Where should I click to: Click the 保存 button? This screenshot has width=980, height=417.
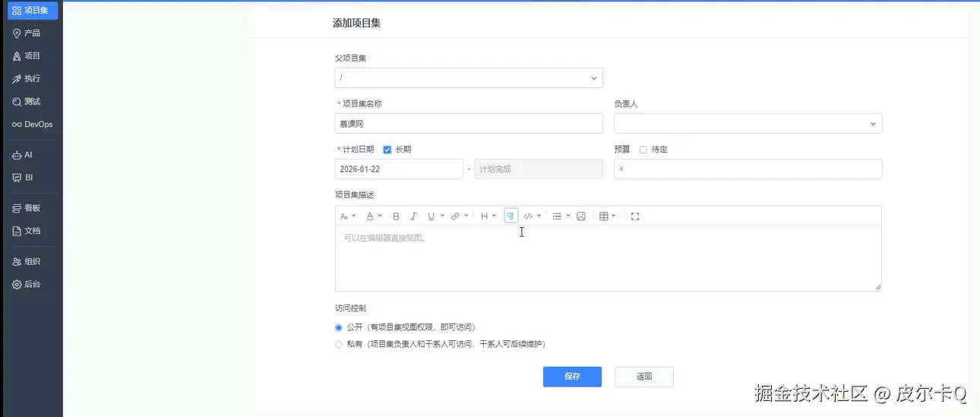(572, 377)
